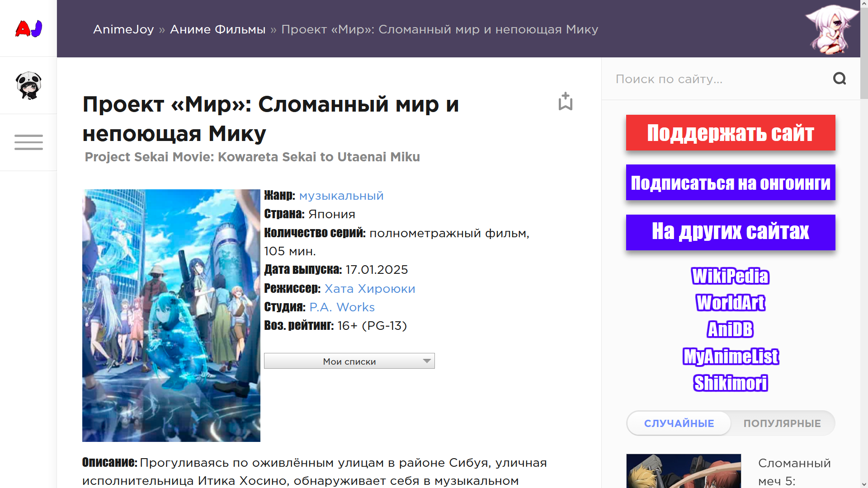Open the Shikimori link

(730, 383)
